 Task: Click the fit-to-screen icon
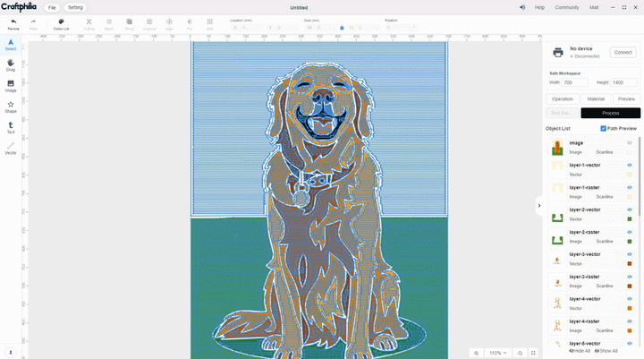[533, 353]
